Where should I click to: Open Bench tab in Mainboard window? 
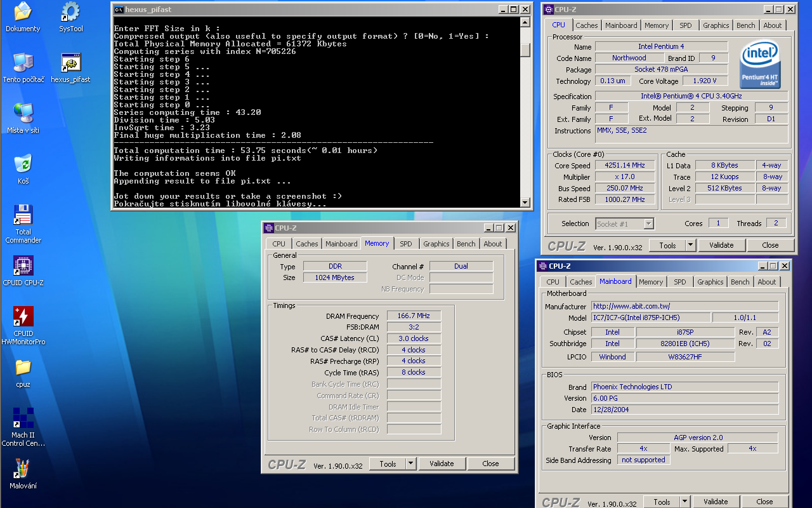point(740,282)
